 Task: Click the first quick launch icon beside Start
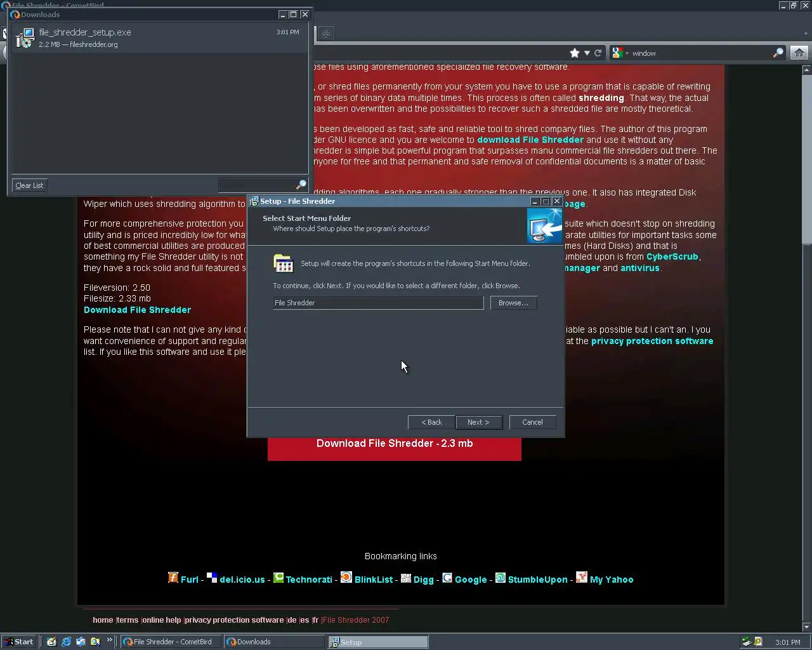(x=51, y=642)
